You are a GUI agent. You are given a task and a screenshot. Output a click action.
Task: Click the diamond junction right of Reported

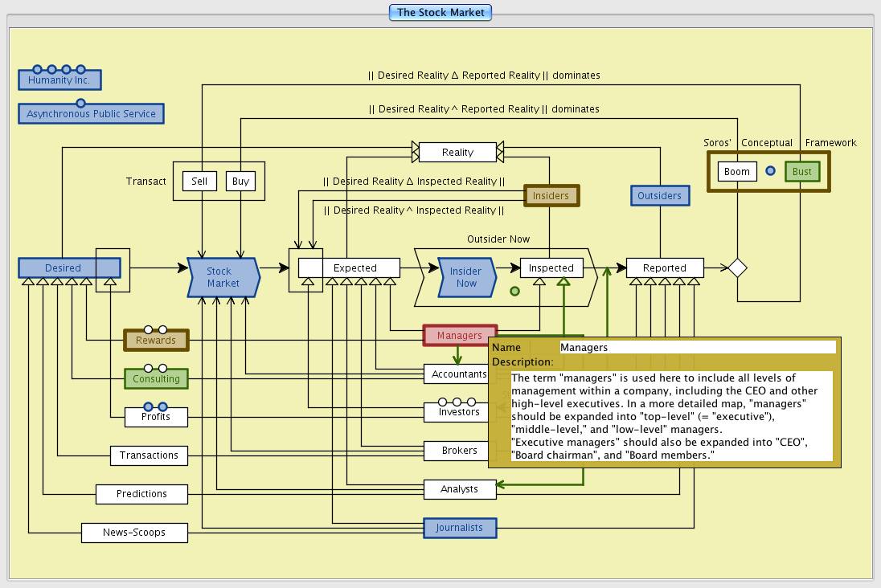coord(737,268)
